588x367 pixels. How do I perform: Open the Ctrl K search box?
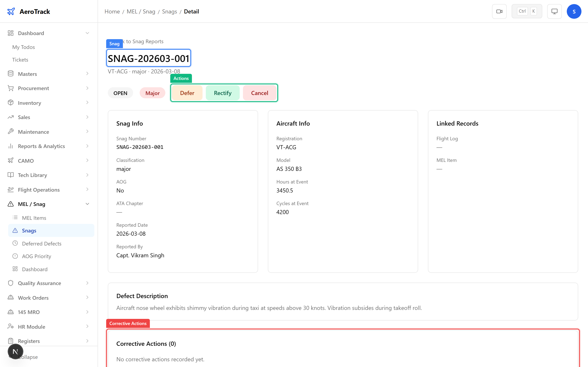pyautogui.click(x=527, y=11)
